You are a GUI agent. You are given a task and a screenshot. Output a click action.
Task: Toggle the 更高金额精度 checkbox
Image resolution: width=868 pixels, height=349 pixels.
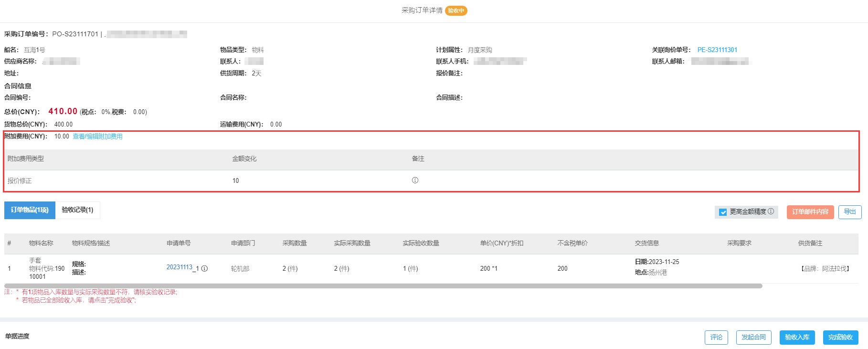(723, 212)
